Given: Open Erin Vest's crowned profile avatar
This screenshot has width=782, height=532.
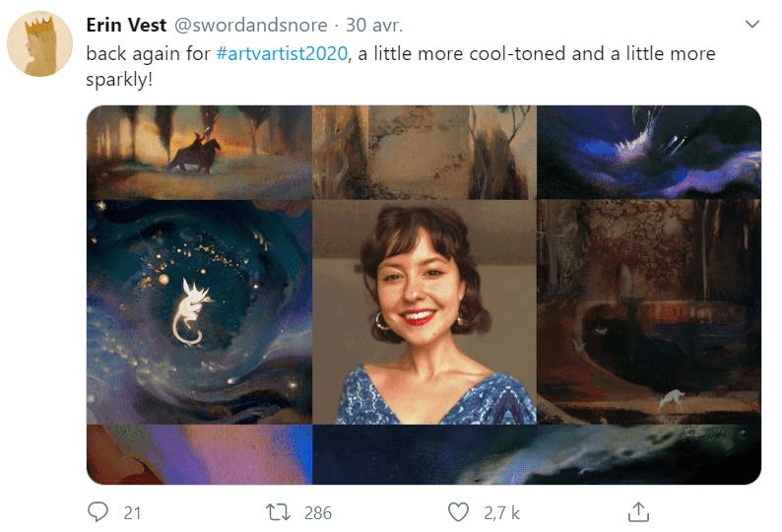Looking at the screenshot, I should [x=38, y=45].
